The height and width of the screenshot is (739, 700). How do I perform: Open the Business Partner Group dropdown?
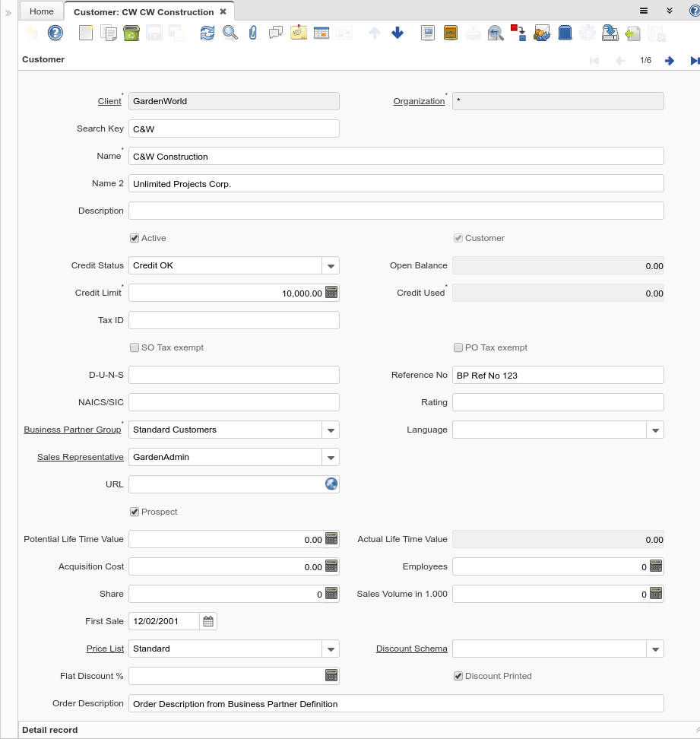(331, 430)
